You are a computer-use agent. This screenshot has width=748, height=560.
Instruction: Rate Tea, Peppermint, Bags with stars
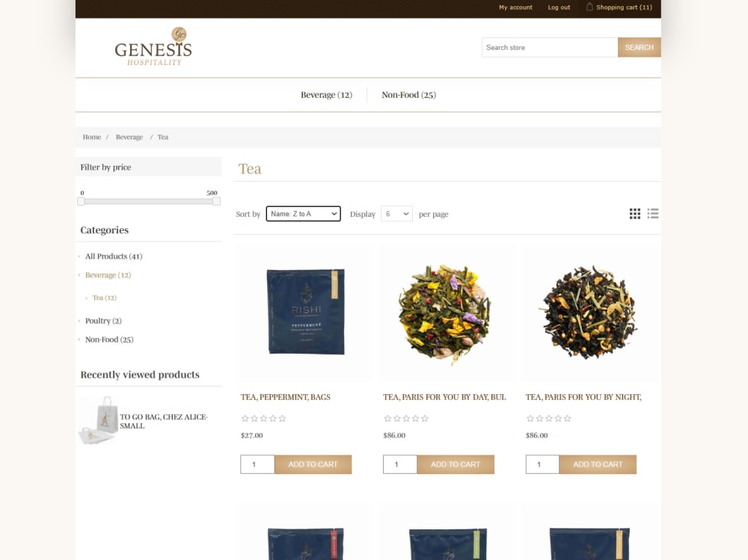click(x=263, y=419)
